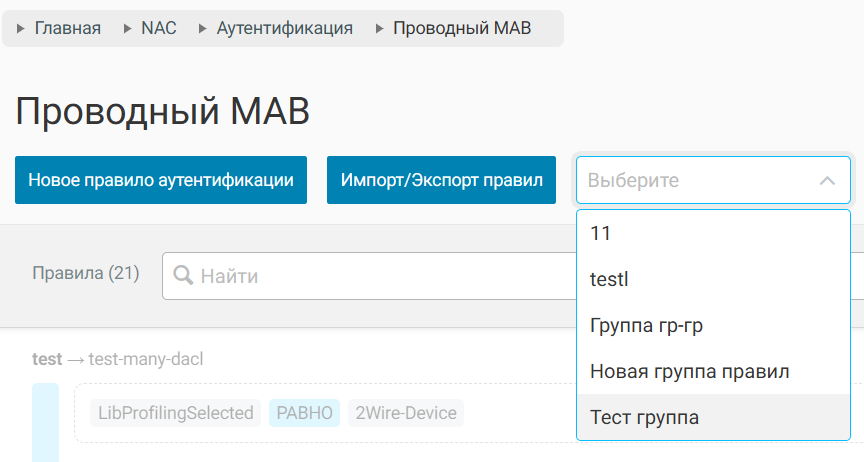Click "Импорт/Экспорт правил" button
This screenshot has width=864, height=462.
pos(441,181)
